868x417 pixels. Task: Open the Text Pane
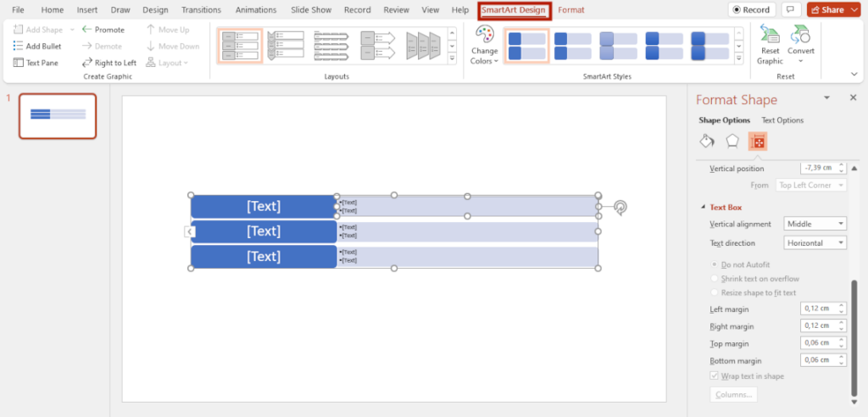click(36, 63)
